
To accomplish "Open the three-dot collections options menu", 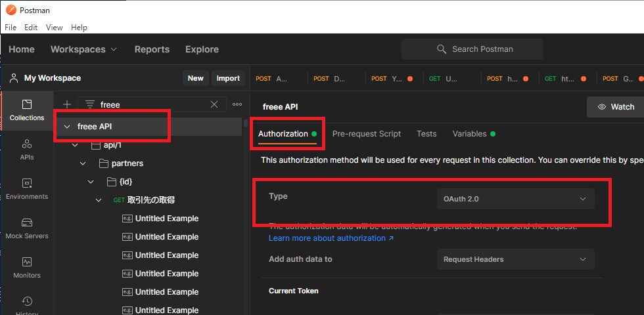I will pos(237,104).
